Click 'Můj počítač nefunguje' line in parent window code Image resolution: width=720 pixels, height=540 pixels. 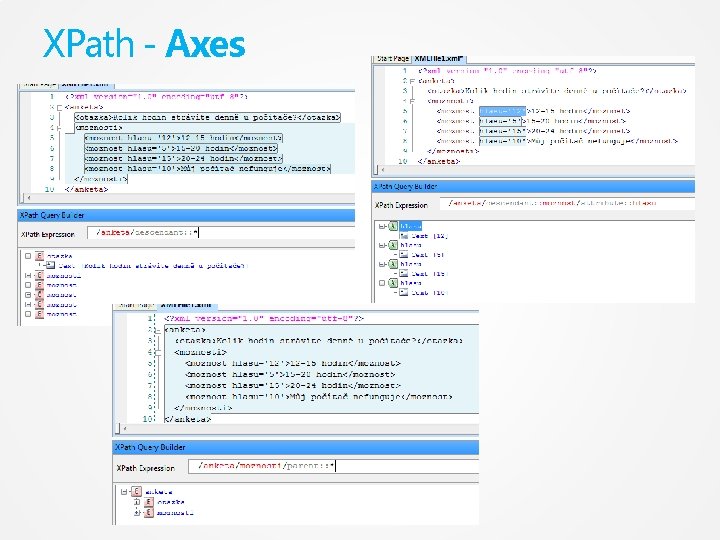click(319, 397)
